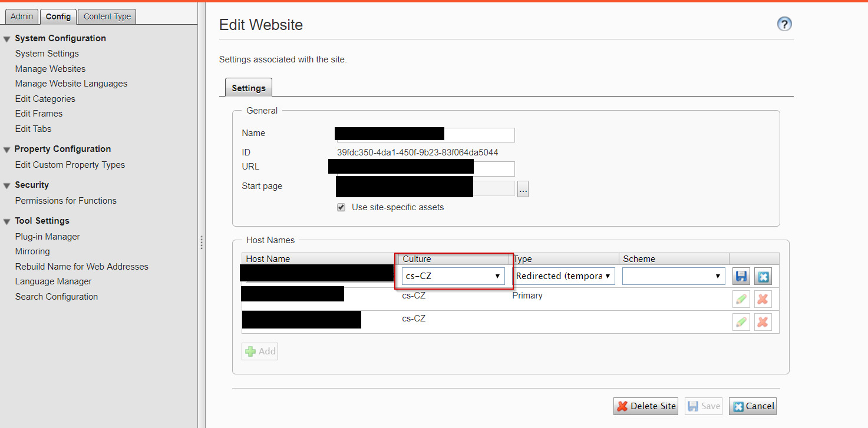Viewport: 868px width, 428px height.
Task: Save the host name row being edited
Action: tap(741, 277)
